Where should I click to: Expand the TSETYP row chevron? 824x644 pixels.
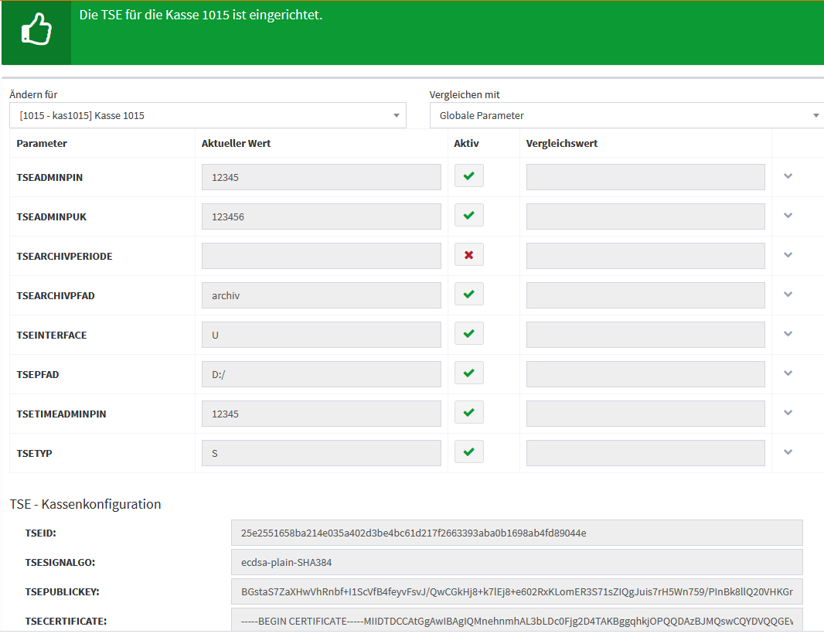pos(788,452)
